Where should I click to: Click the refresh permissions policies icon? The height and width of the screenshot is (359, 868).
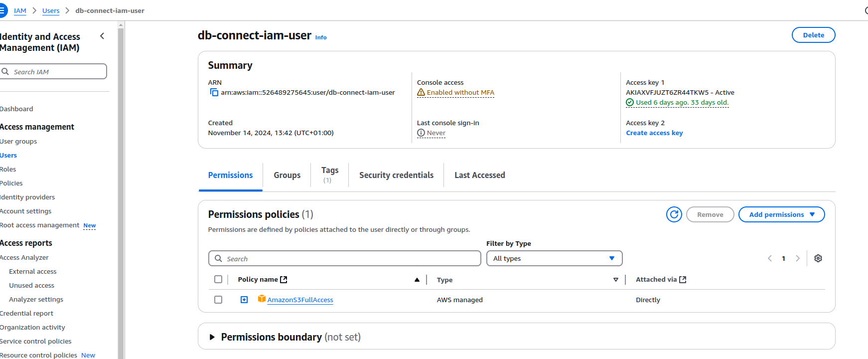pos(674,214)
